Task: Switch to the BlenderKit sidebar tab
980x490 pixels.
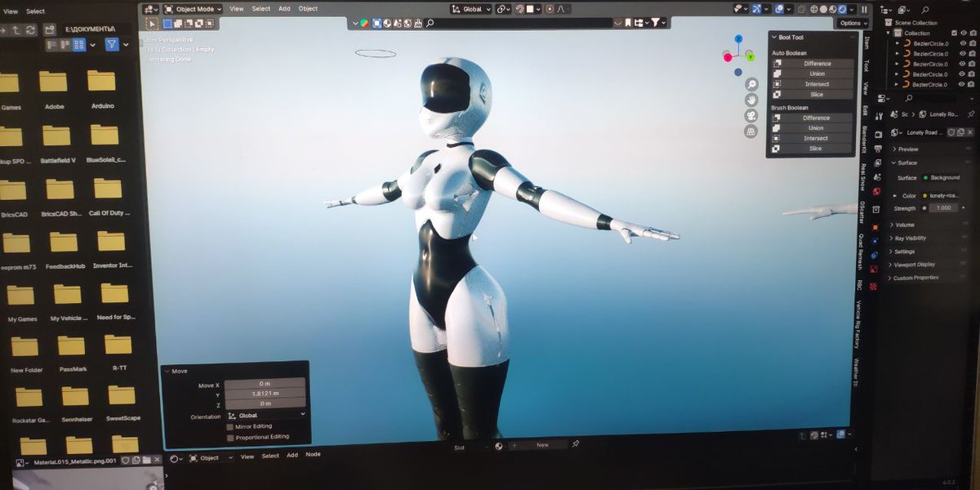Action: point(864,141)
